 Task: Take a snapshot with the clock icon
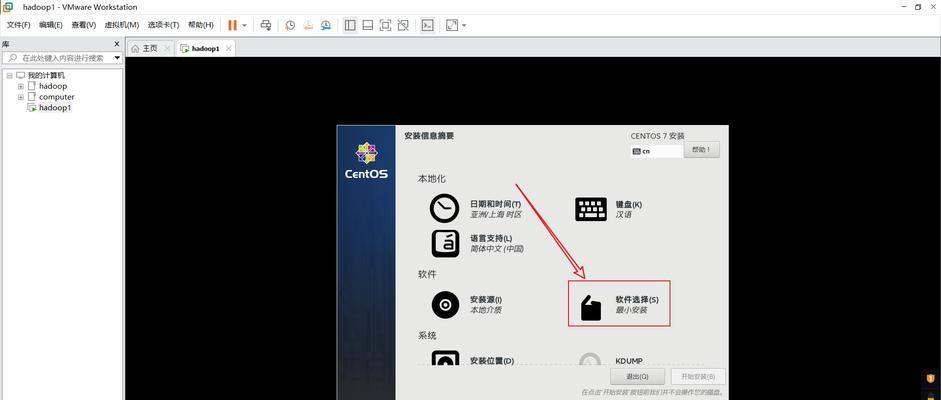click(x=290, y=25)
